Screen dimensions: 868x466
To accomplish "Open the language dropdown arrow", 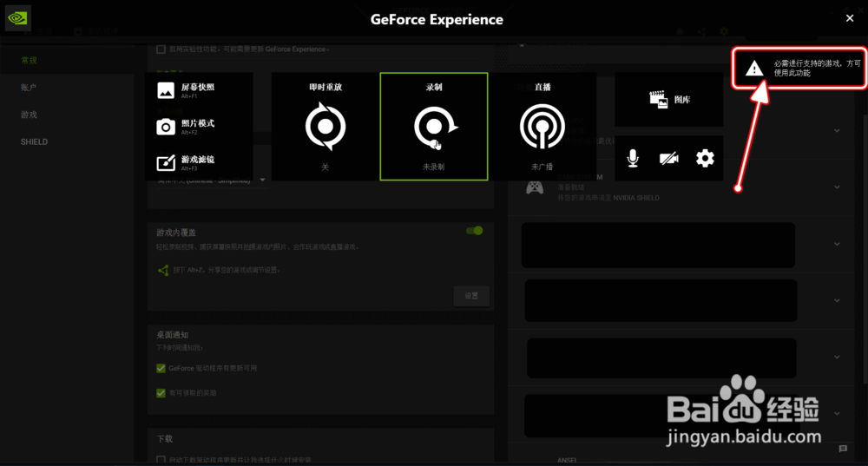I will pyautogui.click(x=262, y=180).
